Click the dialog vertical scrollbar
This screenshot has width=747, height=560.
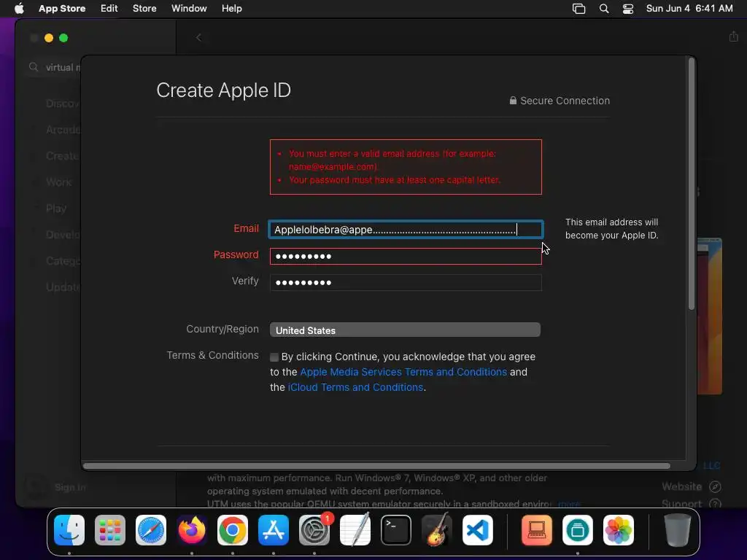tap(692, 184)
